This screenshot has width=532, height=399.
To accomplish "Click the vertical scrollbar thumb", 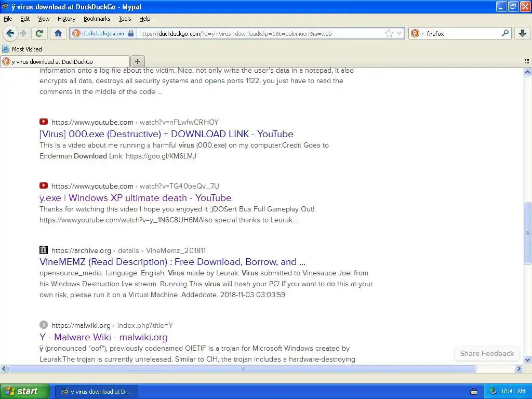I will [x=527, y=233].
